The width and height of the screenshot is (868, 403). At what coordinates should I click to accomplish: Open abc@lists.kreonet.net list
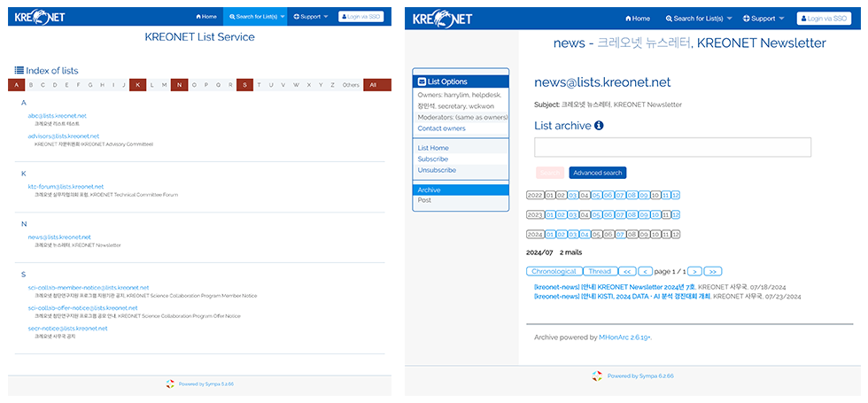57,116
